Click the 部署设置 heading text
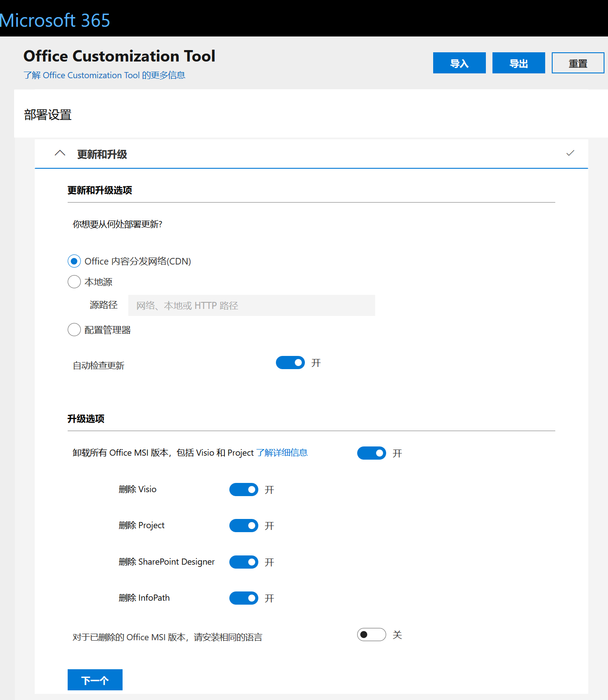The height and width of the screenshot is (700, 608). tap(48, 115)
